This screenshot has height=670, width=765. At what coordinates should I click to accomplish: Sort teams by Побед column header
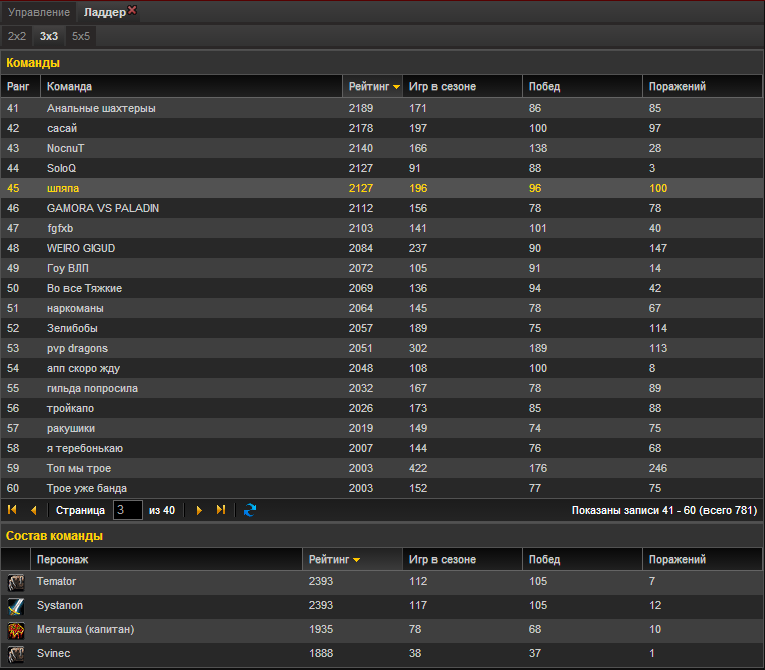(x=544, y=87)
